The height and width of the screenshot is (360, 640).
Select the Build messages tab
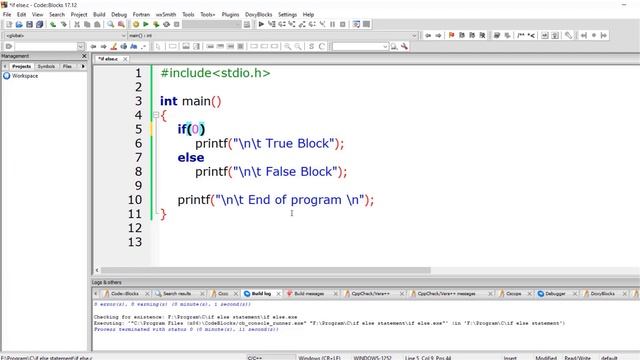pyautogui.click(x=309, y=293)
